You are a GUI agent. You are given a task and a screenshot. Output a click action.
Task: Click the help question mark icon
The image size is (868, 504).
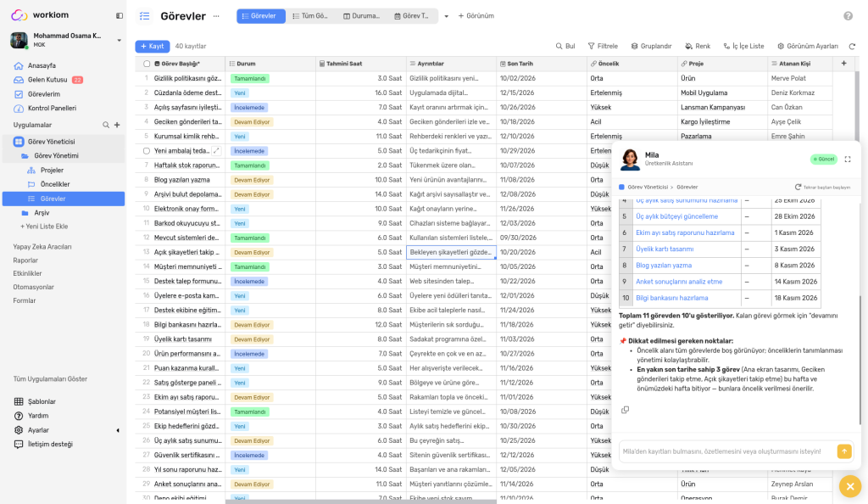tap(848, 16)
